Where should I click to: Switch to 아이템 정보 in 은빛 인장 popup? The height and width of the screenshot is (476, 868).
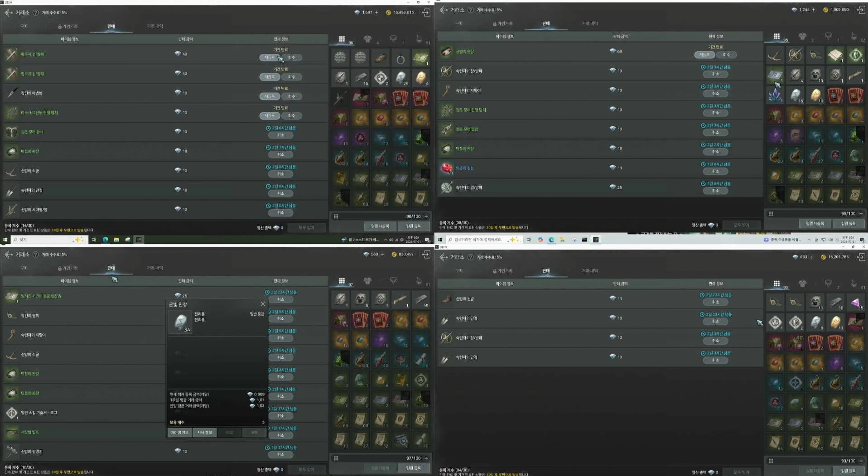pos(180,433)
